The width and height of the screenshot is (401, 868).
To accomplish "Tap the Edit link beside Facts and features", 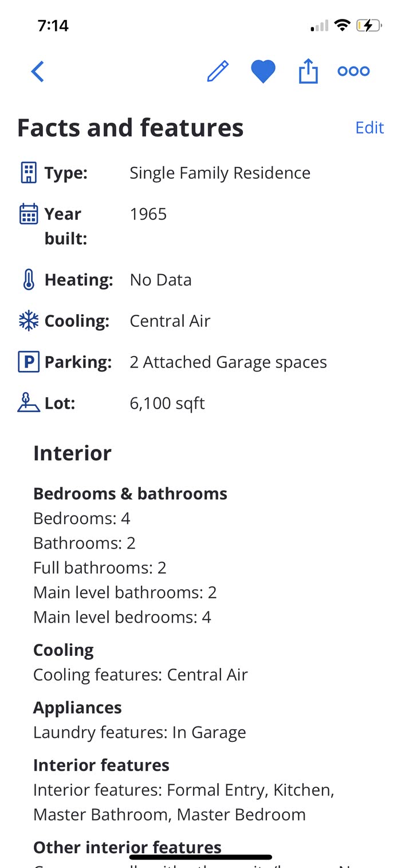I will 369,127.
